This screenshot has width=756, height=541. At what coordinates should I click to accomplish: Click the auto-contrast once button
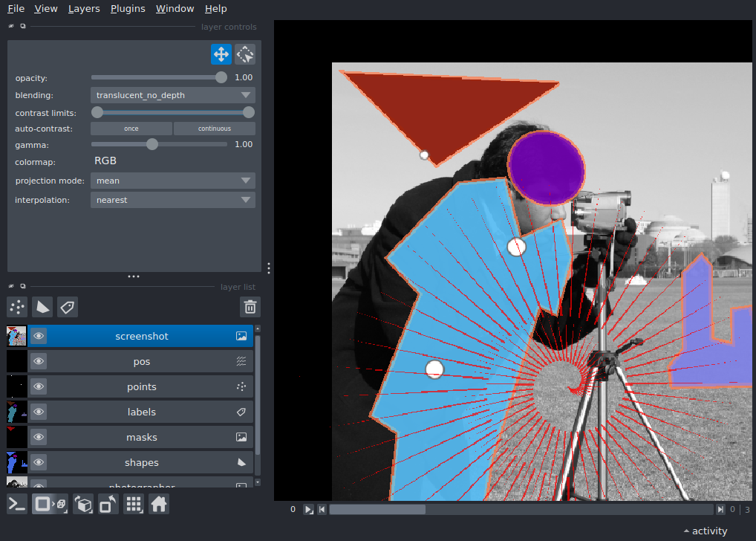[x=131, y=129]
